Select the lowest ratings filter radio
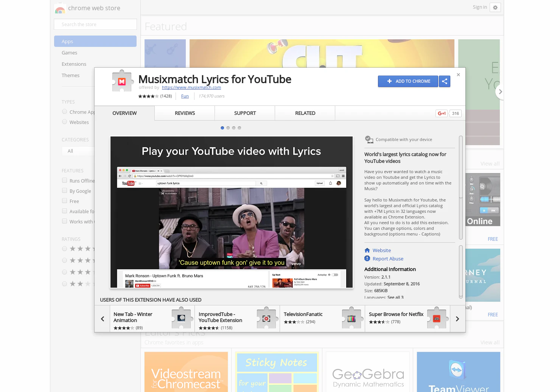The image size is (560, 392). 65,284
